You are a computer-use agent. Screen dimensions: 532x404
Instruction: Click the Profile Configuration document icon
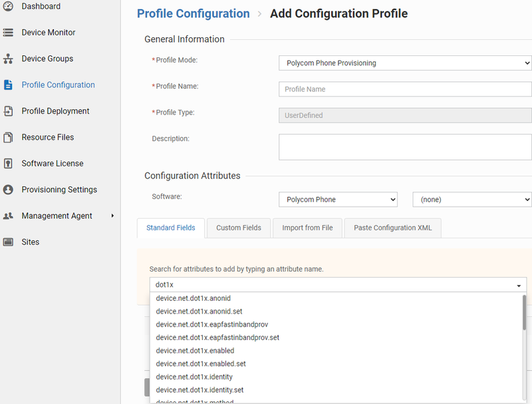(x=8, y=85)
